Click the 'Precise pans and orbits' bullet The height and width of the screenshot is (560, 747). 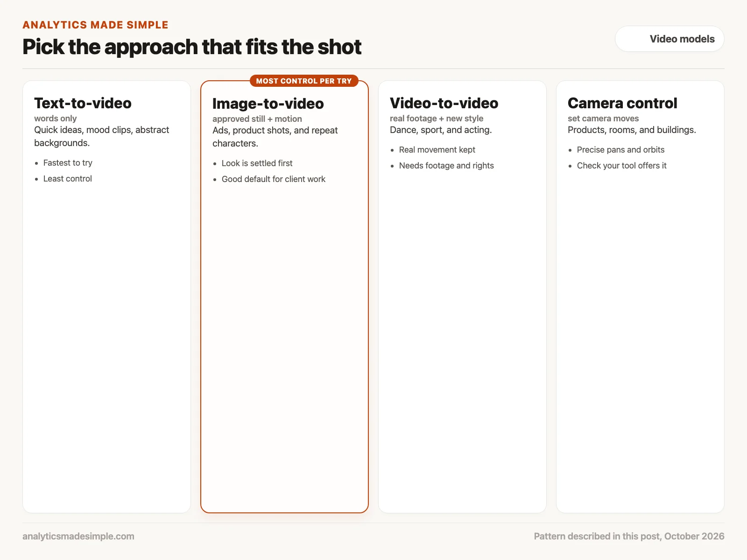click(x=620, y=150)
